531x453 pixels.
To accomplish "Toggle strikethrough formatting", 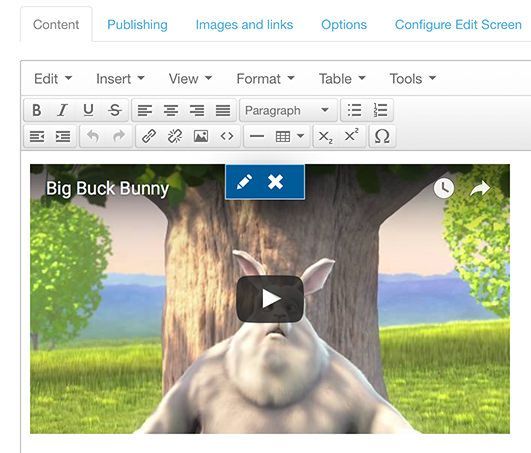I will pyautogui.click(x=115, y=110).
